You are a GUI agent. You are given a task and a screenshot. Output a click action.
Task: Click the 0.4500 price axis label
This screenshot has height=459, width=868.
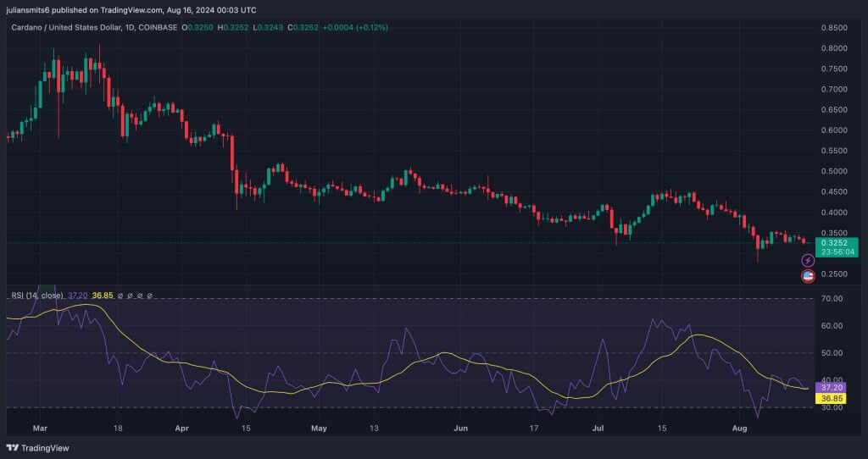(834, 192)
